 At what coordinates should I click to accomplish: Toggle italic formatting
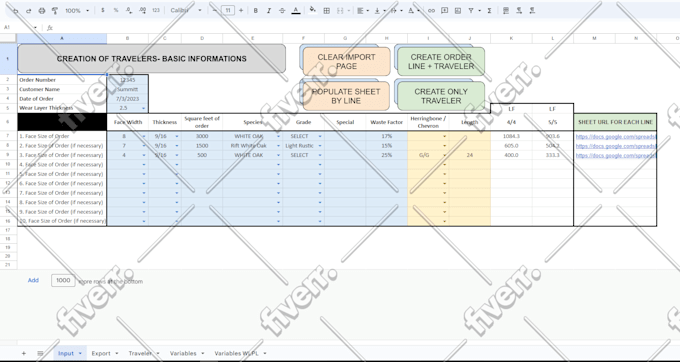269,10
